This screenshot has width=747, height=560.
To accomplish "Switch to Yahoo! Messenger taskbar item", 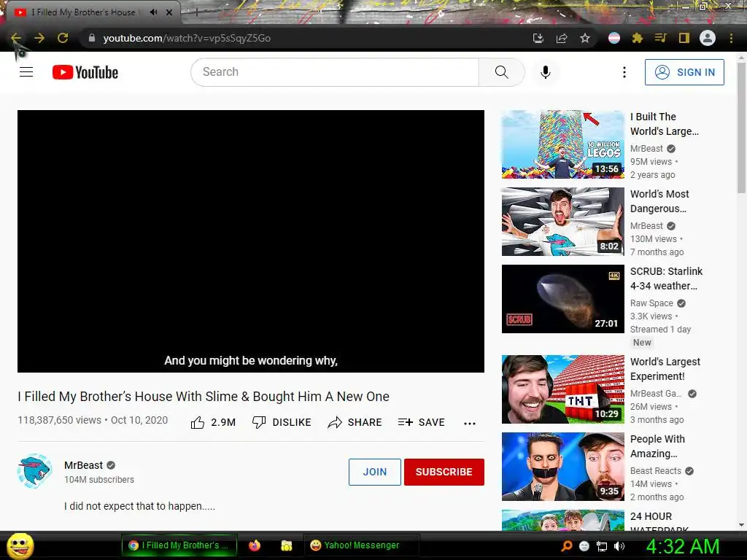I will coord(362,545).
